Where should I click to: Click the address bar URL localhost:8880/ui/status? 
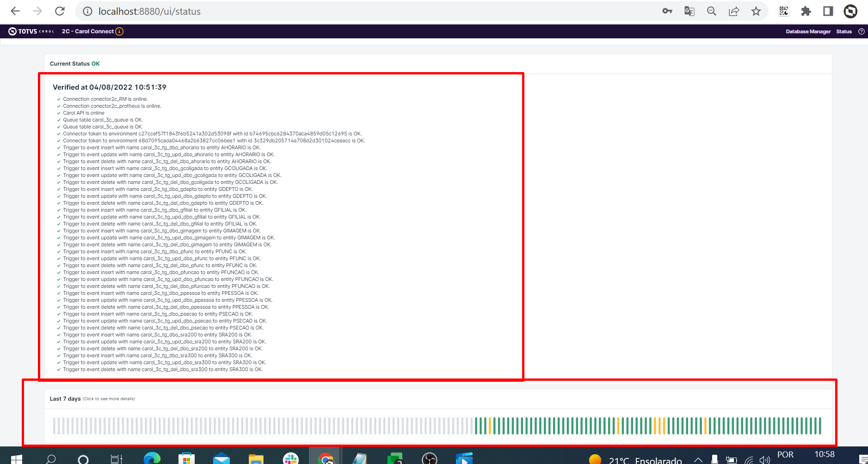[149, 11]
